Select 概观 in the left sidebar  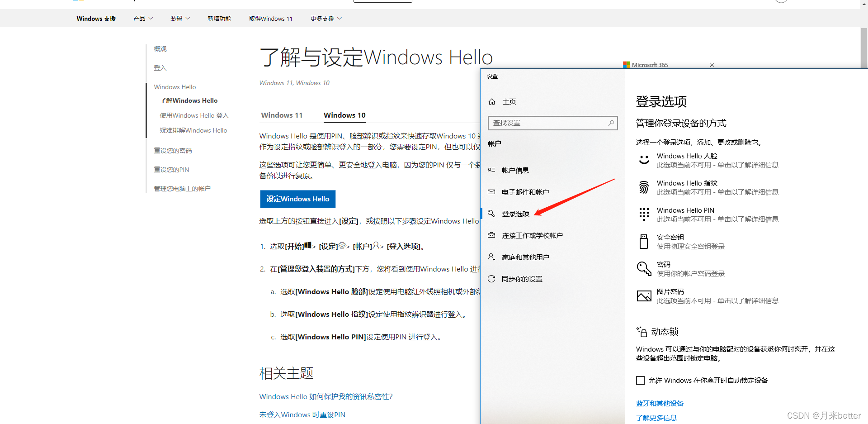160,49
